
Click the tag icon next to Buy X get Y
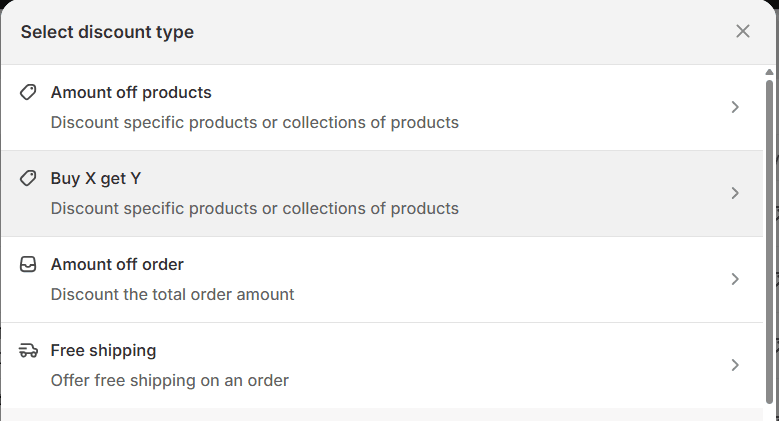(x=29, y=178)
